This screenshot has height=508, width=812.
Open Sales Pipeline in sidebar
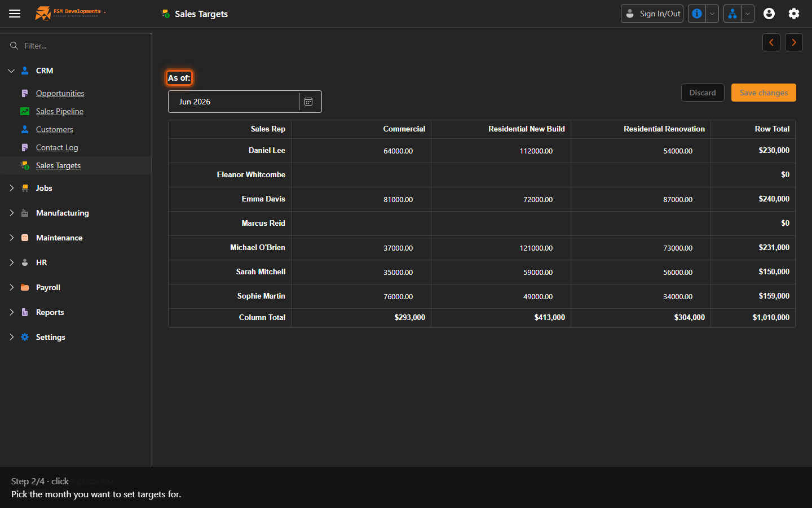pyautogui.click(x=60, y=111)
